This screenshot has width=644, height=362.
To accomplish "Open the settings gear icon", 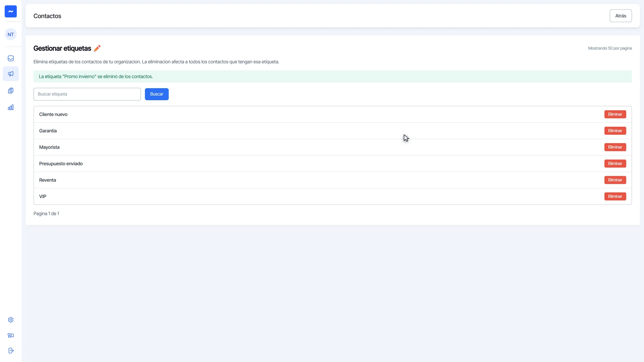I will 11,320.
